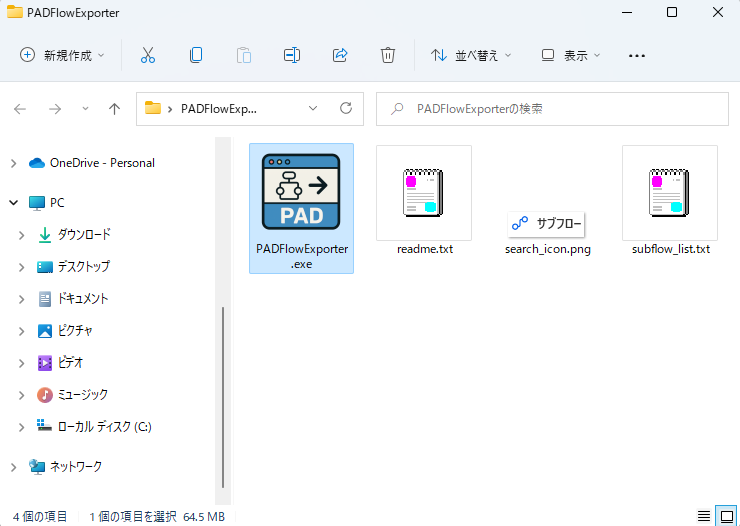
Task: Click the address bar folder icon
Action: (152, 108)
